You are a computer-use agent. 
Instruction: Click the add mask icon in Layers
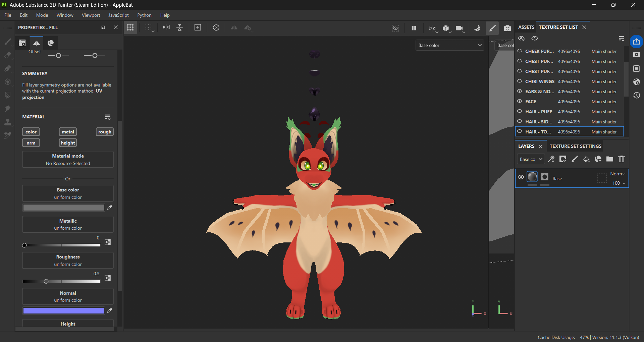[x=563, y=159]
